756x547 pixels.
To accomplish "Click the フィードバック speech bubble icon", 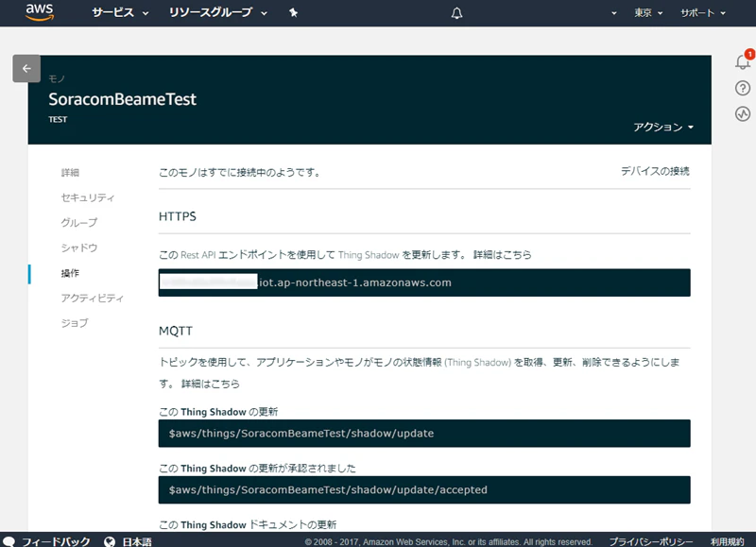I will [9, 541].
